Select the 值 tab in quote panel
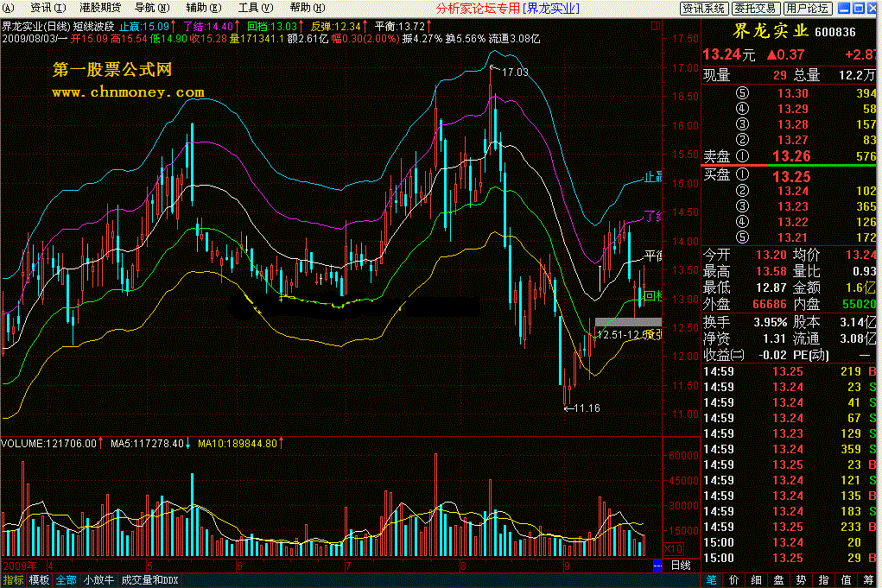Viewport: 882px width, 588px height. pos(846,580)
